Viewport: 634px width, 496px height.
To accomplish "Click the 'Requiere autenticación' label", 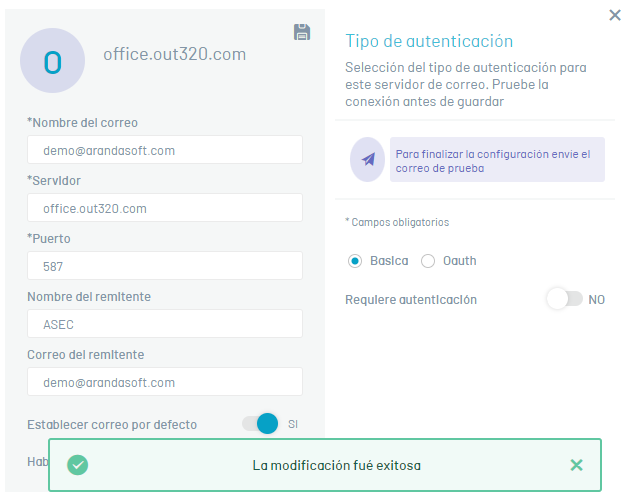I will coord(411,300).
